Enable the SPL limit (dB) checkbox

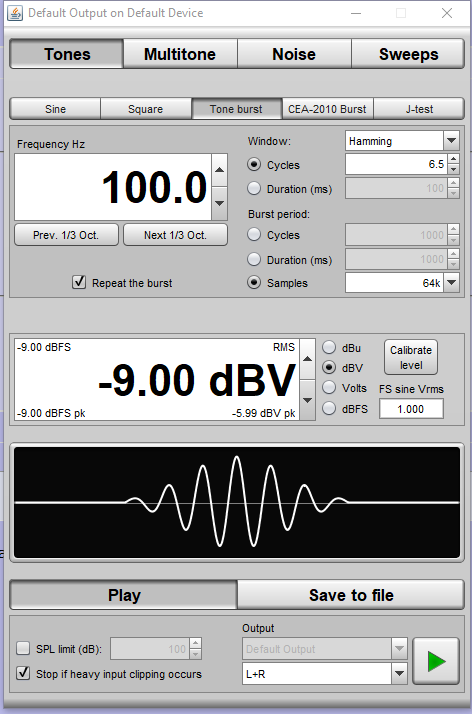coord(23,648)
